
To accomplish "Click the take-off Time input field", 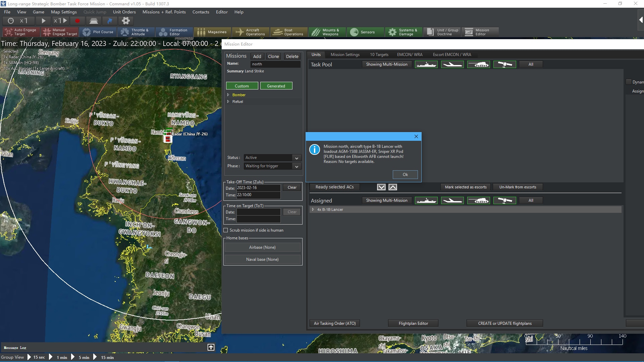I will tap(258, 195).
